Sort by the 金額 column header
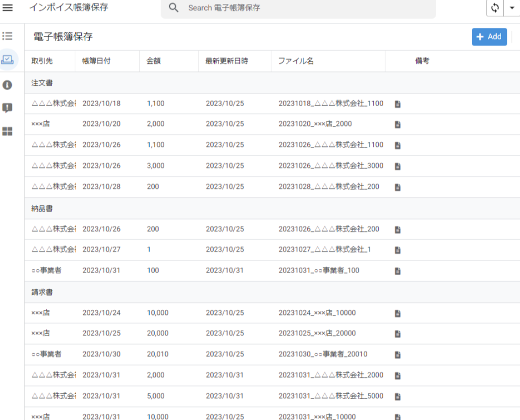The width and height of the screenshot is (520, 420). 154,61
